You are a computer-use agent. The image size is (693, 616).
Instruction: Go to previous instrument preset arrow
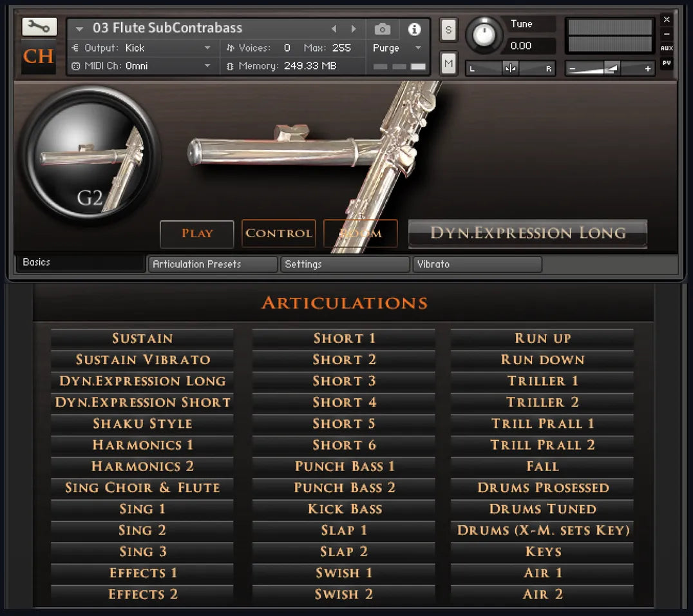pyautogui.click(x=334, y=29)
